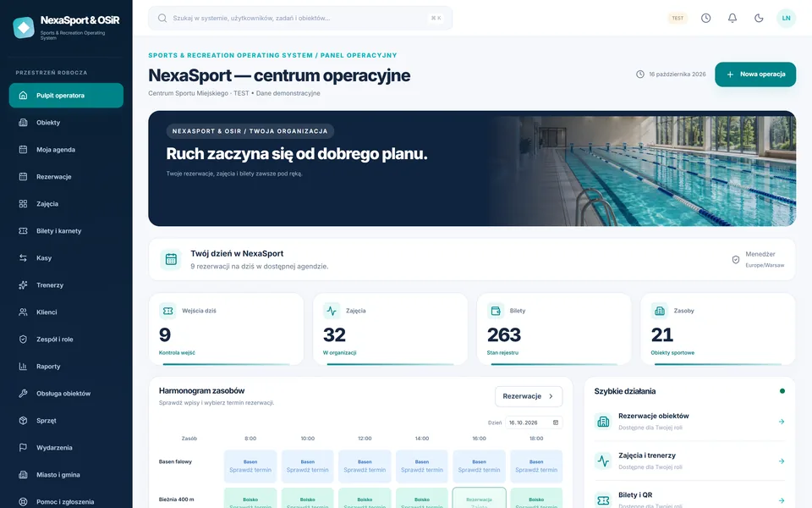
Task: Click the TEST environment badge
Action: tap(678, 18)
